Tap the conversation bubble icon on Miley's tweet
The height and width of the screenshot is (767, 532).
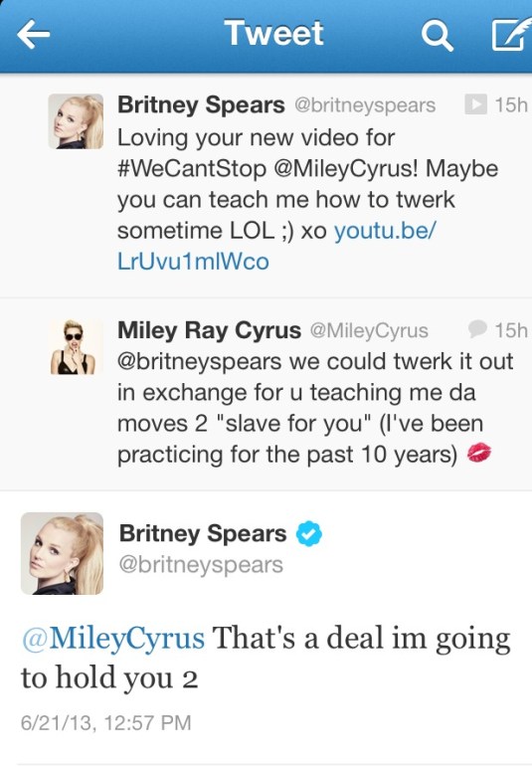(477, 328)
